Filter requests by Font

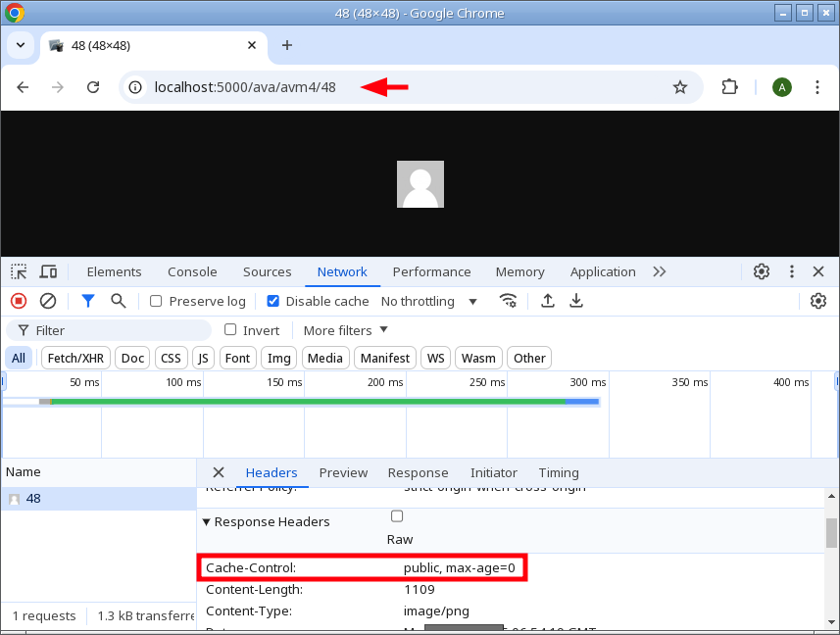click(x=238, y=359)
